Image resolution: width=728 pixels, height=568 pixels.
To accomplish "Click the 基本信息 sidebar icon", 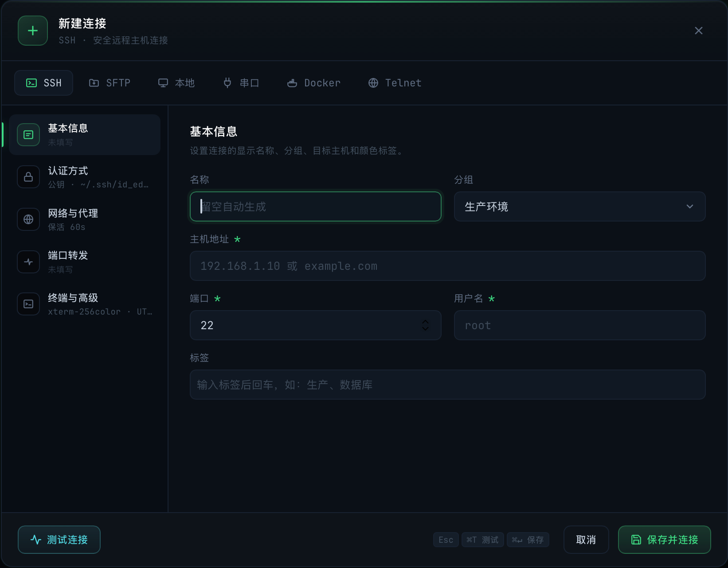I will pyautogui.click(x=28, y=135).
